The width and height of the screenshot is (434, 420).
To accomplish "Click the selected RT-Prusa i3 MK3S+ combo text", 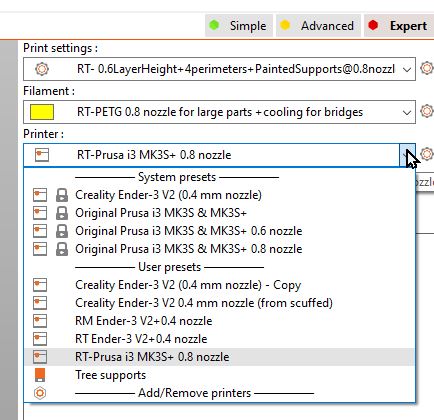I will pos(154,155).
